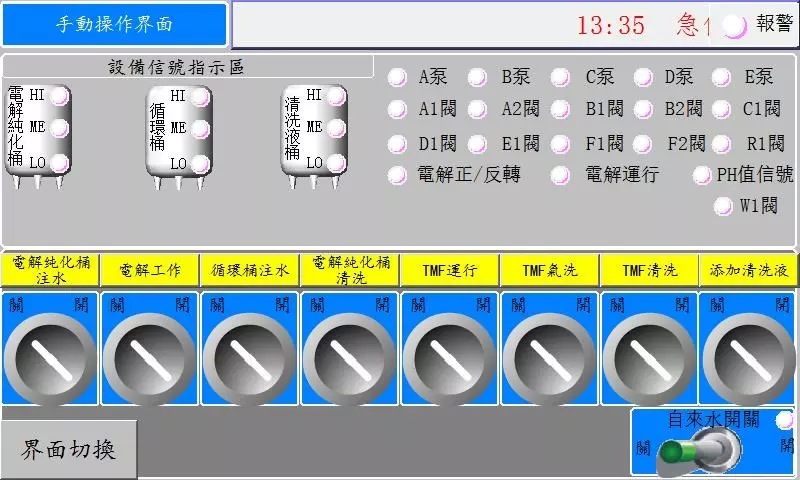
Task: Click the A2閥 indicator lamp
Action: (x=477, y=109)
